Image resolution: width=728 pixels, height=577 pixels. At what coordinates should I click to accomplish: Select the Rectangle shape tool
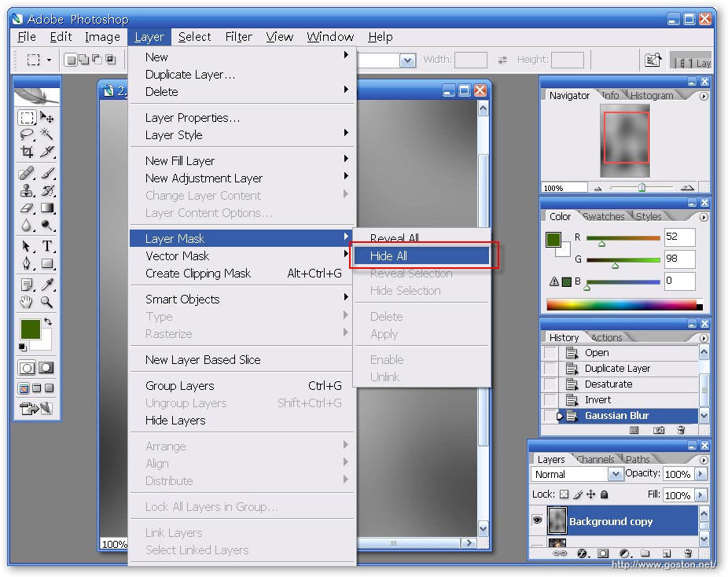[x=46, y=263]
